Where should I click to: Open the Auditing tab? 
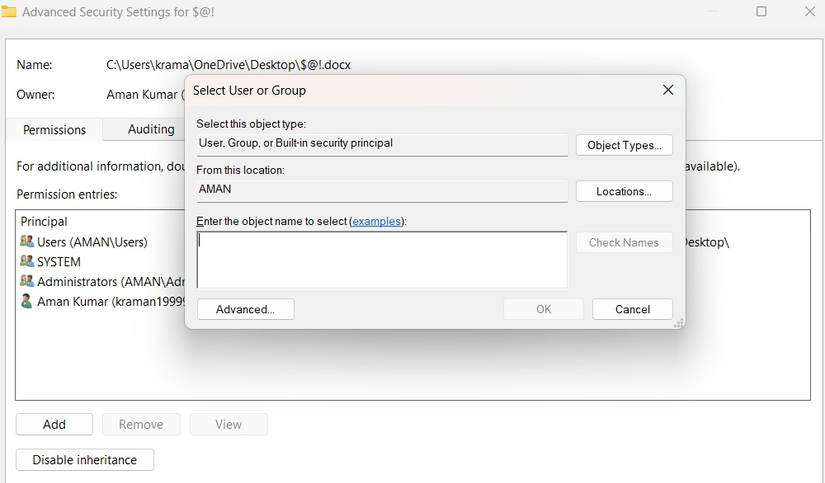coord(151,130)
